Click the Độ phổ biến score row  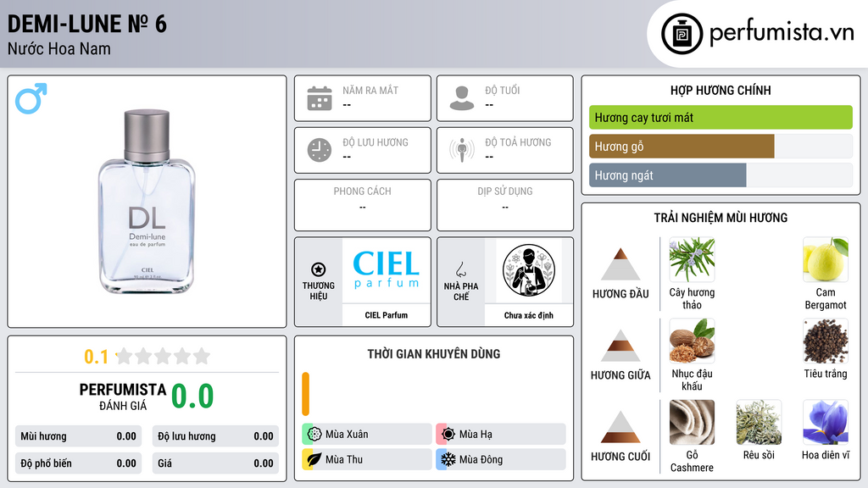[78, 463]
